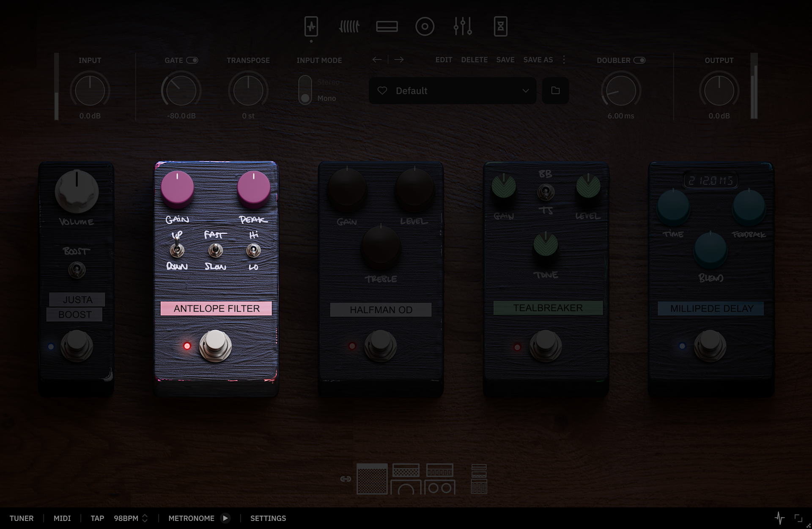Image resolution: width=812 pixels, height=529 pixels.
Task: Enable the Doubler toggle
Action: (639, 60)
